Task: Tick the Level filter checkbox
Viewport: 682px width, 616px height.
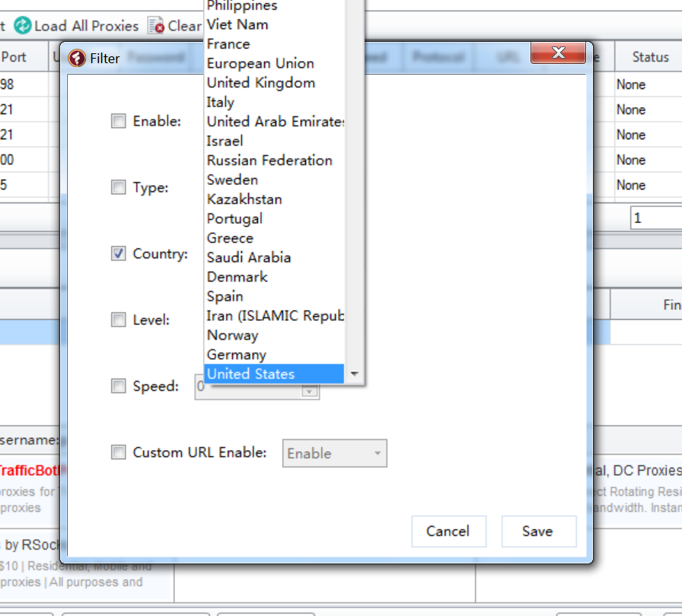Action: 119,320
